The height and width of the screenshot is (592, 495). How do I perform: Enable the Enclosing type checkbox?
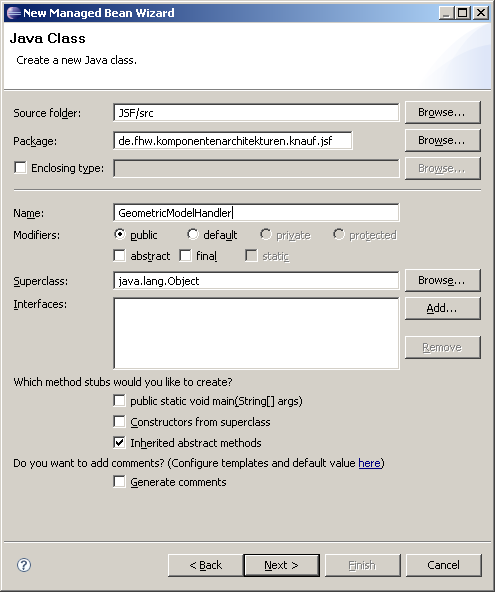pyautogui.click(x=20, y=167)
